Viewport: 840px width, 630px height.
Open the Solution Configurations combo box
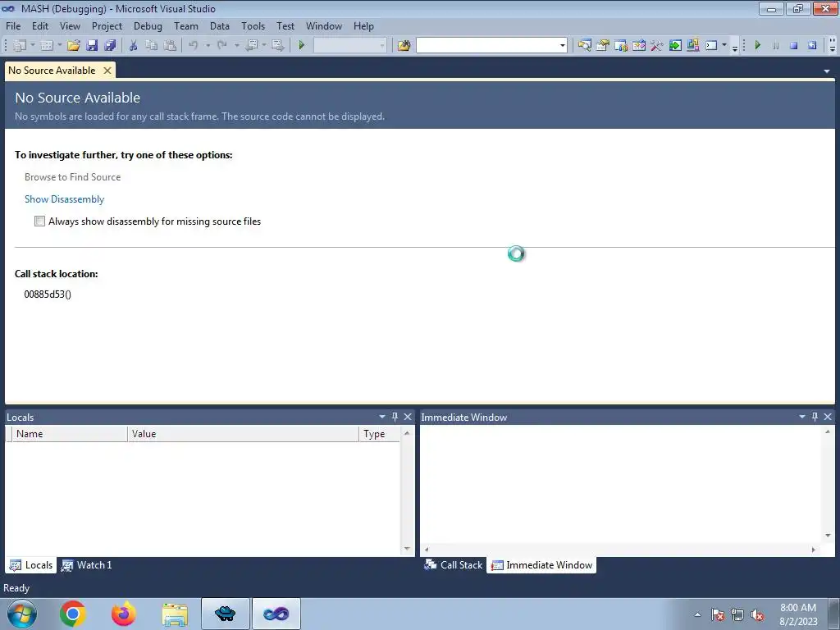349,46
